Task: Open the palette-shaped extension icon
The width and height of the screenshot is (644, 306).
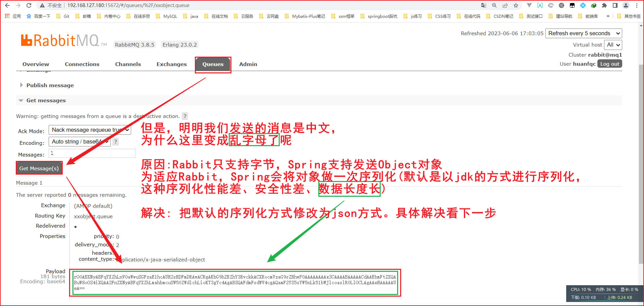Action: 551,5
